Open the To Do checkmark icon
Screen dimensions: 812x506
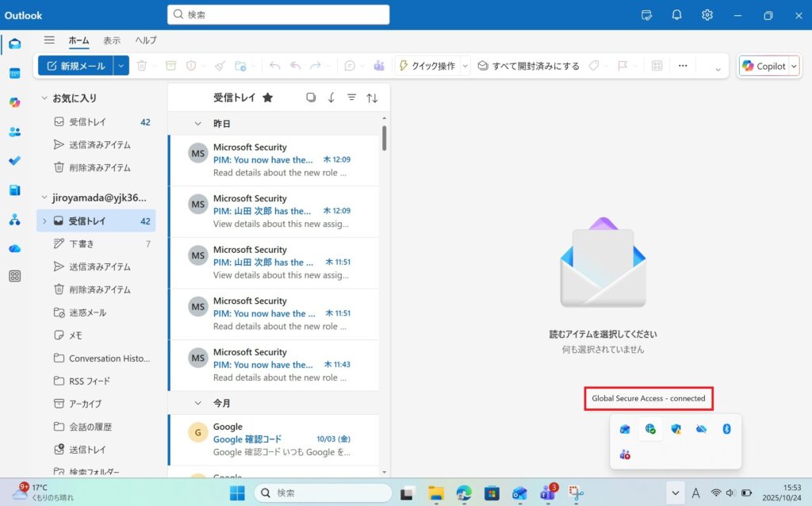tap(14, 161)
